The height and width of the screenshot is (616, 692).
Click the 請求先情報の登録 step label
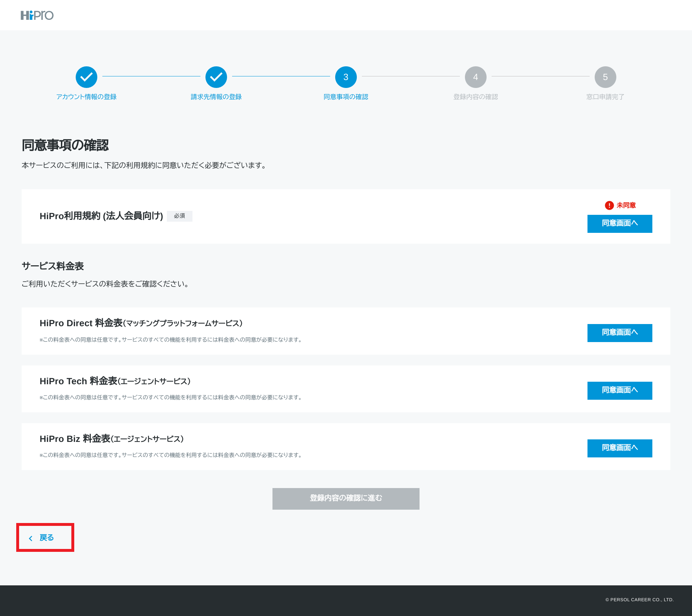tap(216, 97)
